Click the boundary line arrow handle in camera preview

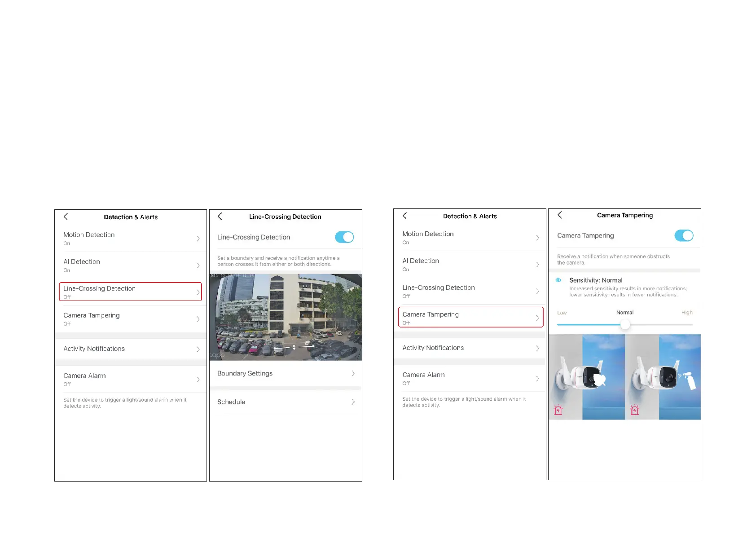(294, 347)
